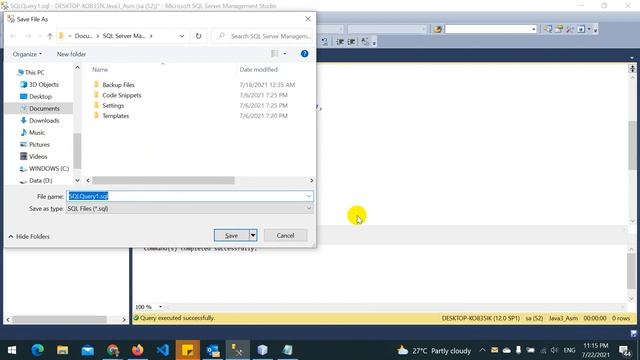Refresh the folder listing
This screenshot has height=360, width=640.
(198, 36)
